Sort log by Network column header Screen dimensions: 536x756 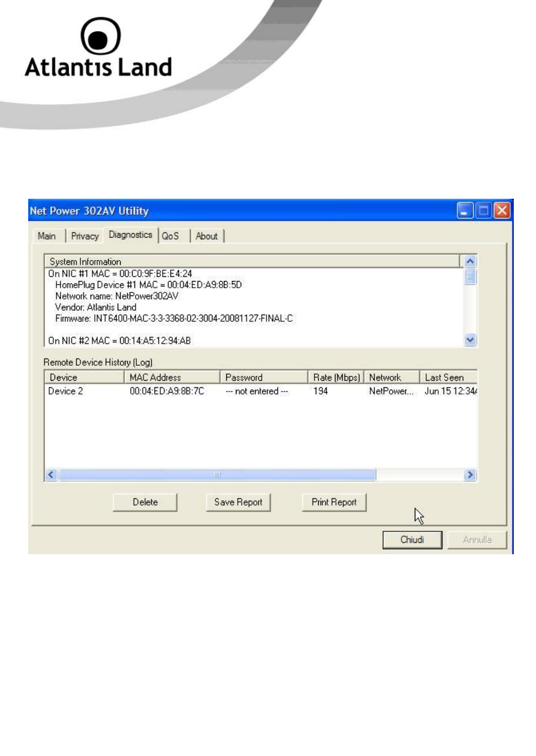(392, 378)
